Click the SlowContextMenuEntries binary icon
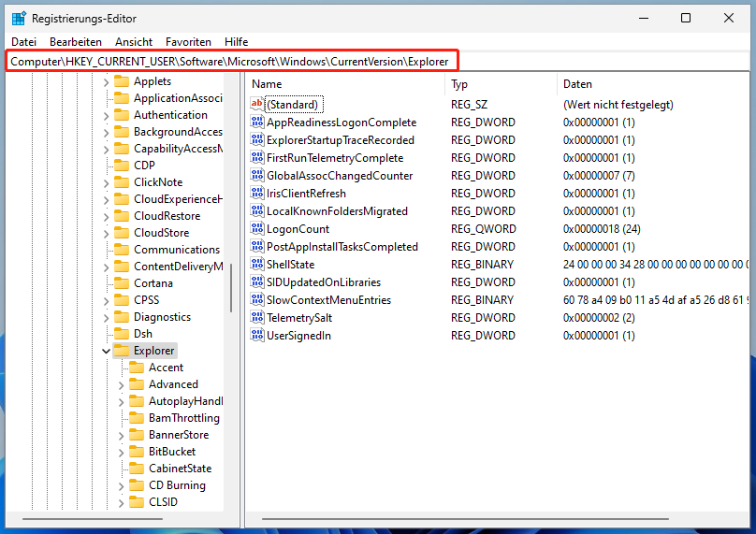Screen dimensions: 756x534 (257, 300)
